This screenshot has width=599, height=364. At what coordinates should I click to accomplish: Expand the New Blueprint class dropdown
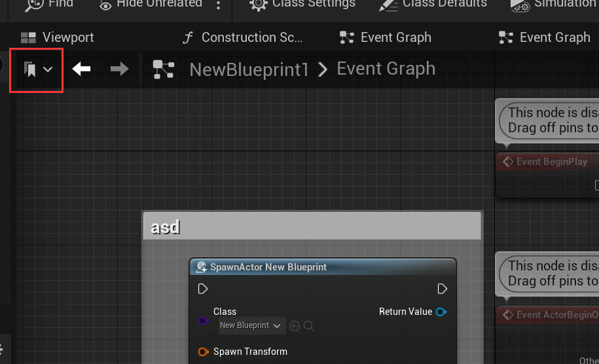point(250,325)
